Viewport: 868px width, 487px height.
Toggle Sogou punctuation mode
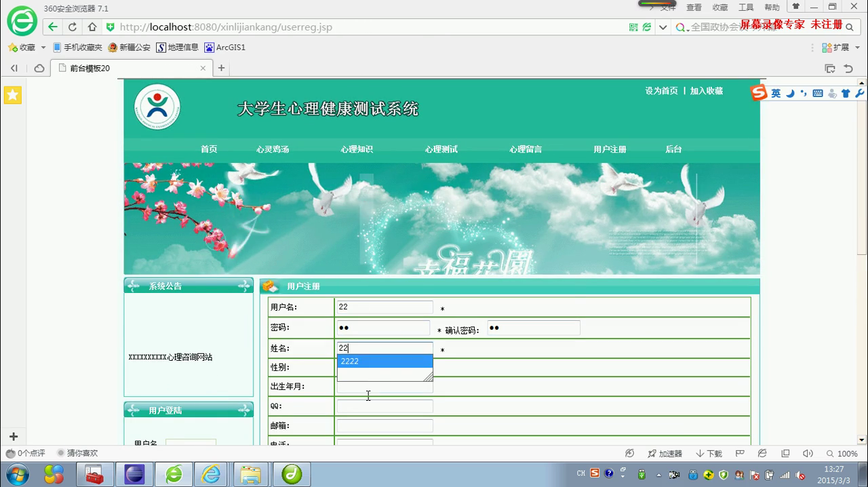[804, 94]
